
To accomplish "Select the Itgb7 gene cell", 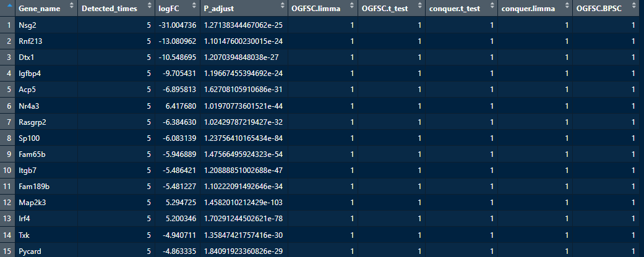I will (x=46, y=170).
